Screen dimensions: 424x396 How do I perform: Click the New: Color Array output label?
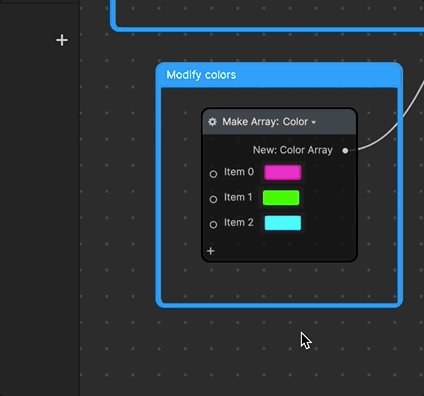click(293, 150)
